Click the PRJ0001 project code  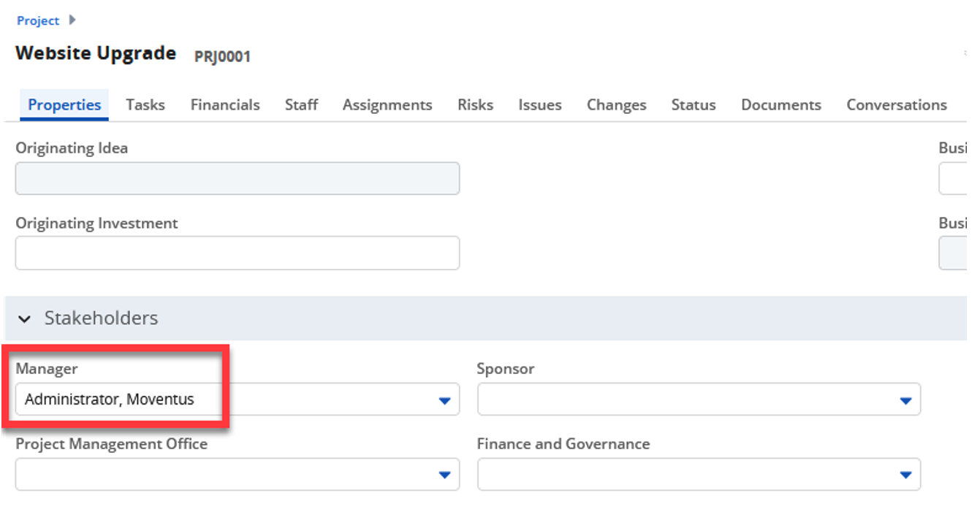coord(222,56)
